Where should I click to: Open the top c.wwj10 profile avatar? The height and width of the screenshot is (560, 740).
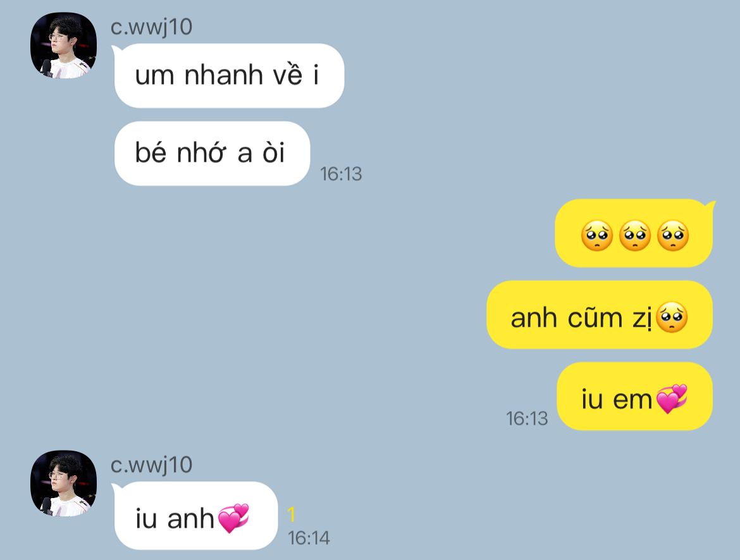(x=64, y=46)
